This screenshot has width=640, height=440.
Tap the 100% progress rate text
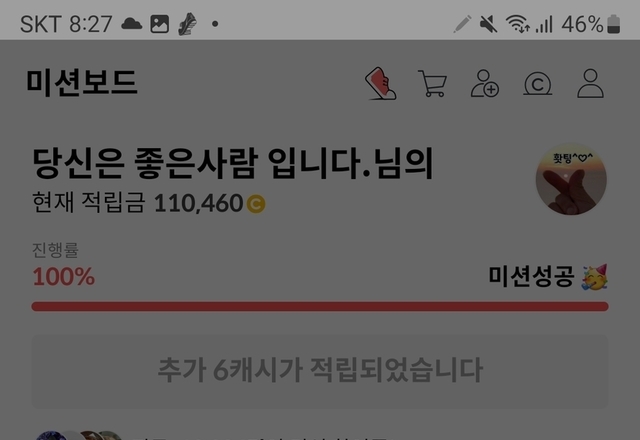(64, 277)
